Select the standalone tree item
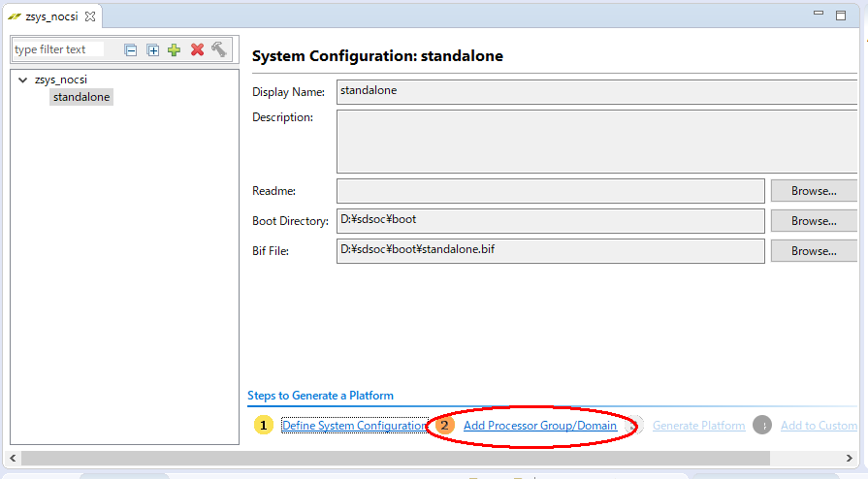Screen dimensions: 868x479 coord(81,97)
